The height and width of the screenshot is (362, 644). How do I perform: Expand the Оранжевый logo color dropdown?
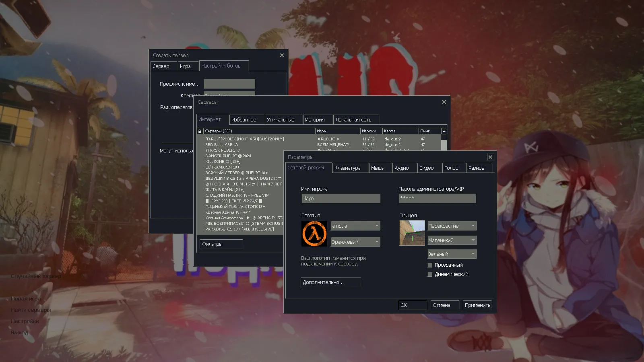point(355,242)
